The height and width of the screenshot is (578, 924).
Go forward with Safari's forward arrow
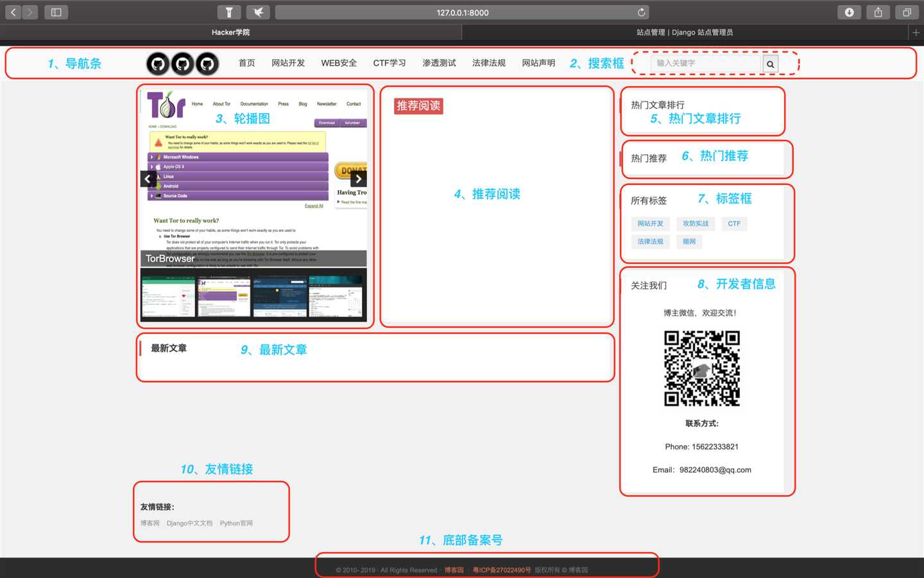point(30,12)
